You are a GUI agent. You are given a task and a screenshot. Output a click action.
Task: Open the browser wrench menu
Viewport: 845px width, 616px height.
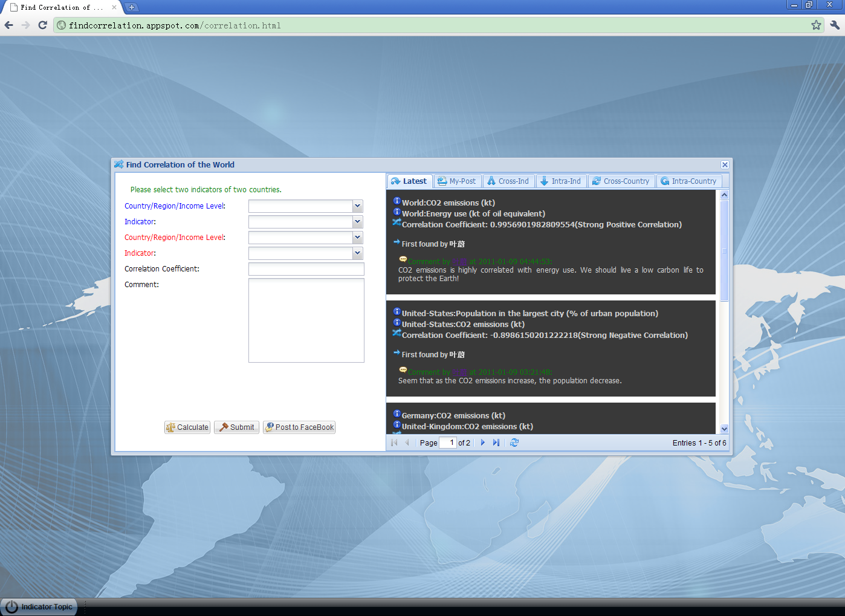click(x=835, y=25)
